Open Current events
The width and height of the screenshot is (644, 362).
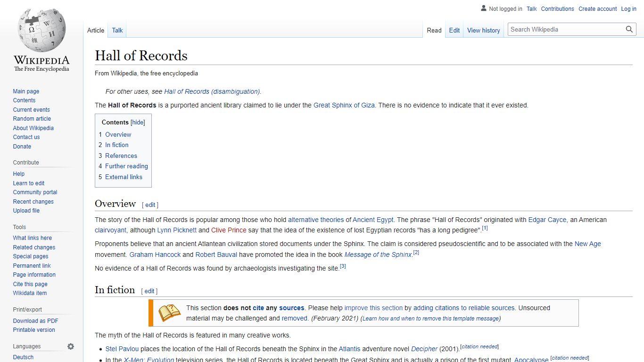pyautogui.click(x=31, y=110)
